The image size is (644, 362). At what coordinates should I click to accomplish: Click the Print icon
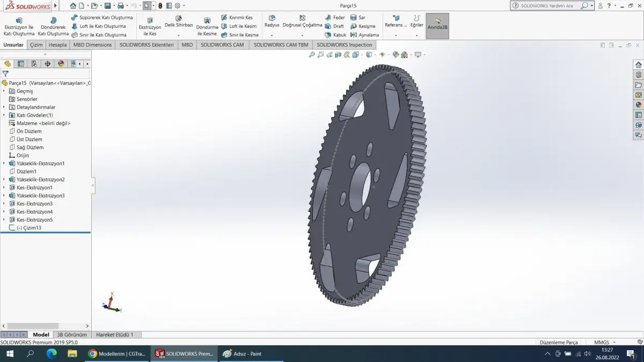[x=121, y=5]
